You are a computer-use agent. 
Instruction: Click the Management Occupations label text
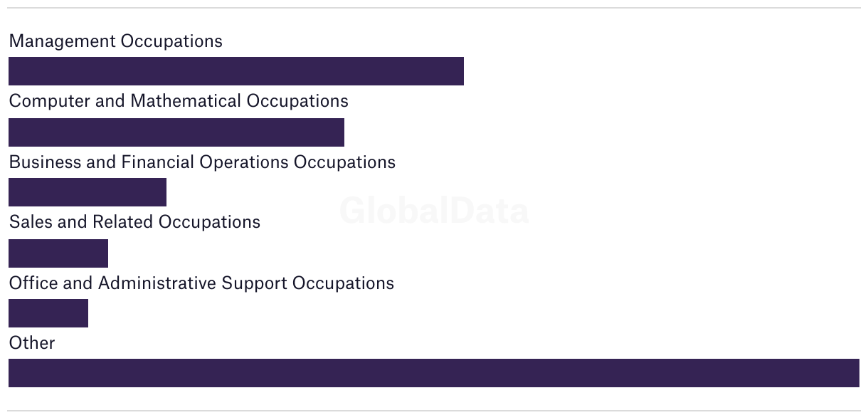point(115,41)
